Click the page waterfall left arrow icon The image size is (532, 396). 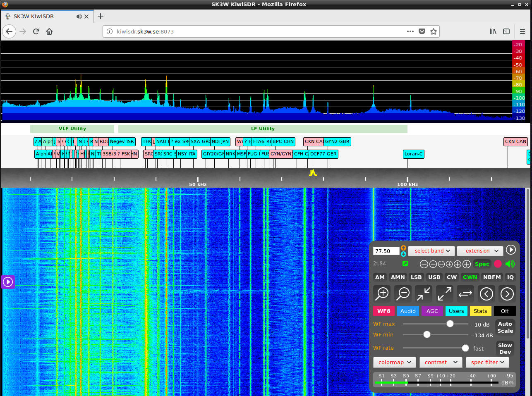coord(486,293)
